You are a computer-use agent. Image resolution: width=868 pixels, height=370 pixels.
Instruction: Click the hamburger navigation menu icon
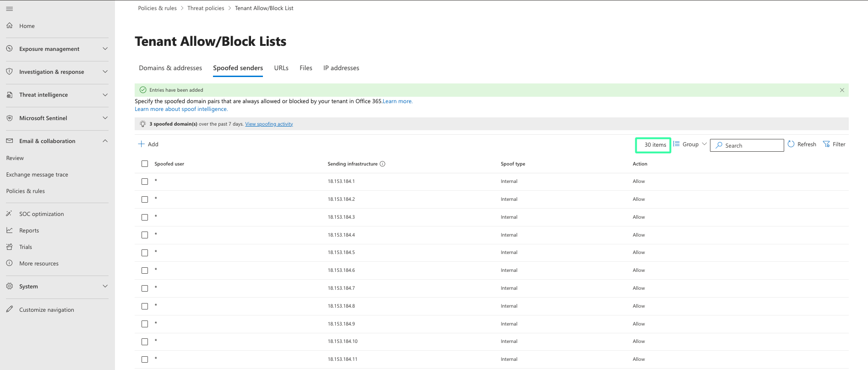pyautogui.click(x=9, y=9)
